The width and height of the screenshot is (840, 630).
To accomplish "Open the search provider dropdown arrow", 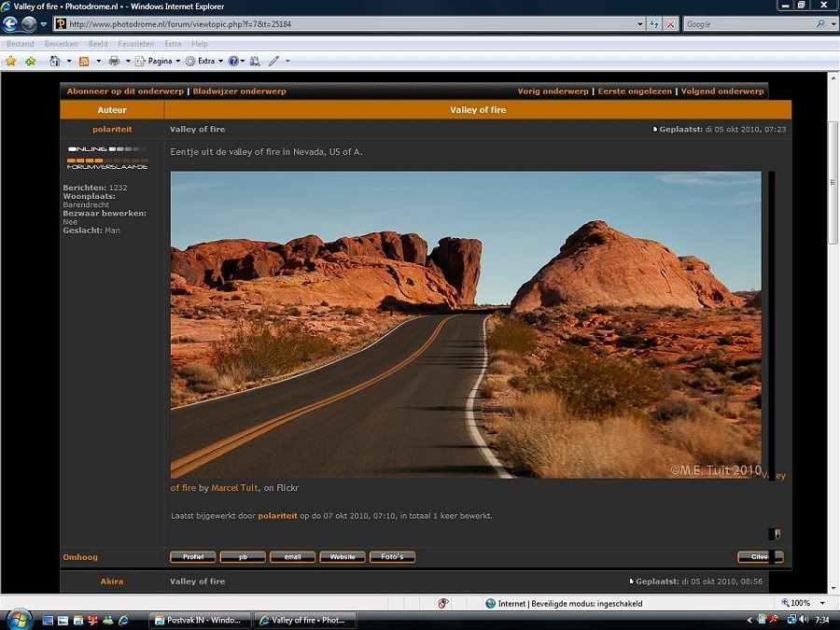I will pos(833,24).
